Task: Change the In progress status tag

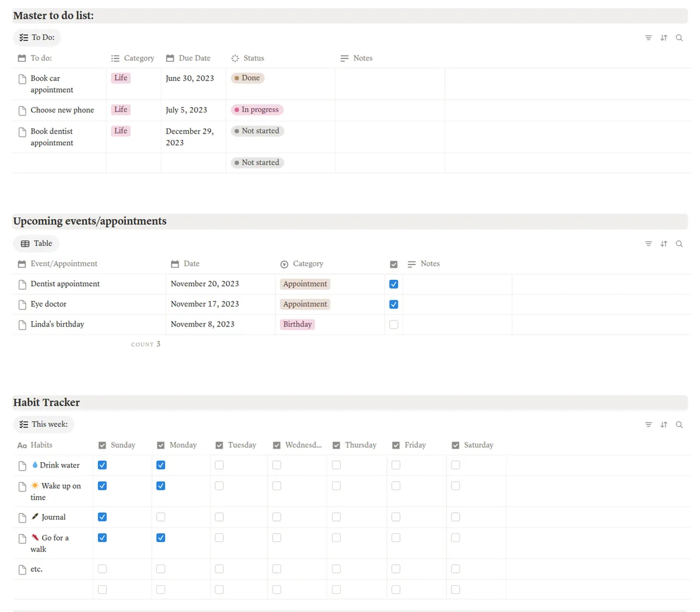Action: [x=257, y=110]
